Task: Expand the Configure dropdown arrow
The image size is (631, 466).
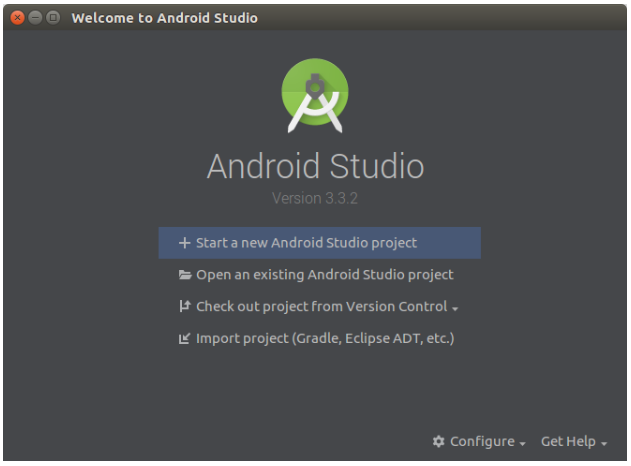Action: click(522, 443)
